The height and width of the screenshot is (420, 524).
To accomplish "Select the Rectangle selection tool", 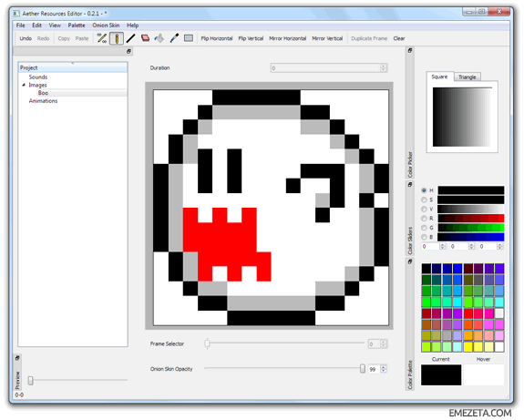I will point(189,38).
